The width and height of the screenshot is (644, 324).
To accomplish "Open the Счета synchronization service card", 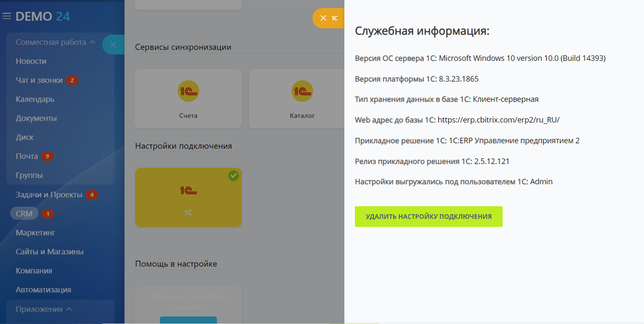I will click(x=188, y=99).
